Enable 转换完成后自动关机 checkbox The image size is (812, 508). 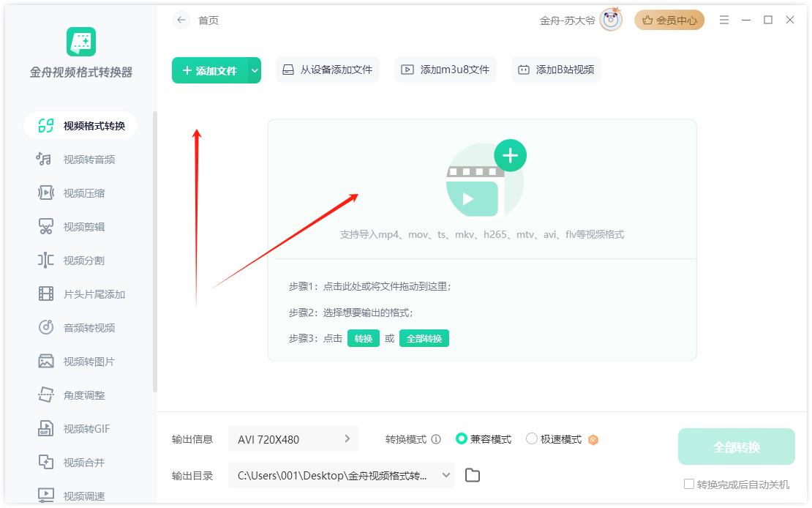[x=688, y=485]
